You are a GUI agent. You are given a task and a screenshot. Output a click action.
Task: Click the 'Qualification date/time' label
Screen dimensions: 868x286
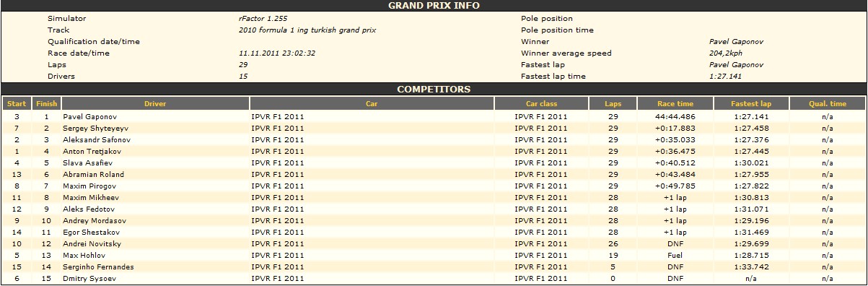(94, 42)
